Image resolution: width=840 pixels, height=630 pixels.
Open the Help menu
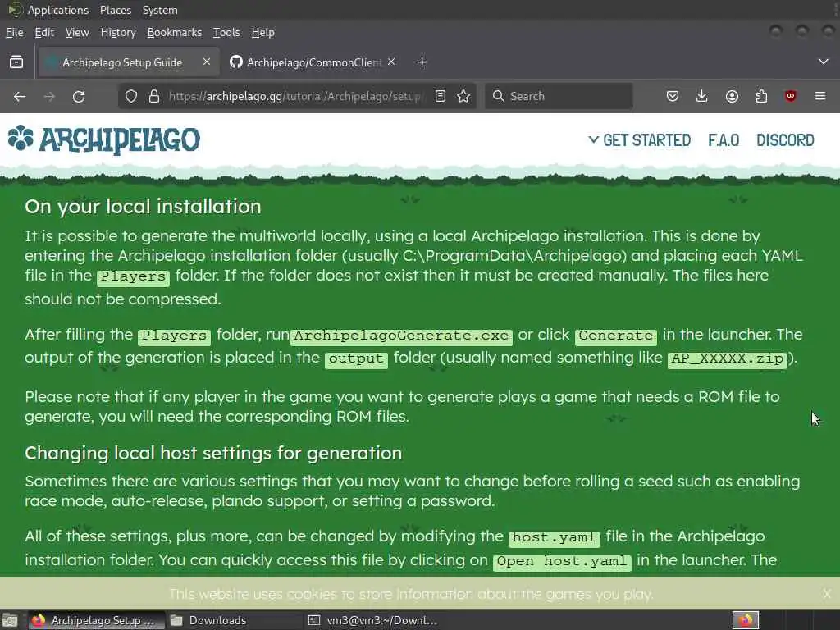[263, 33]
